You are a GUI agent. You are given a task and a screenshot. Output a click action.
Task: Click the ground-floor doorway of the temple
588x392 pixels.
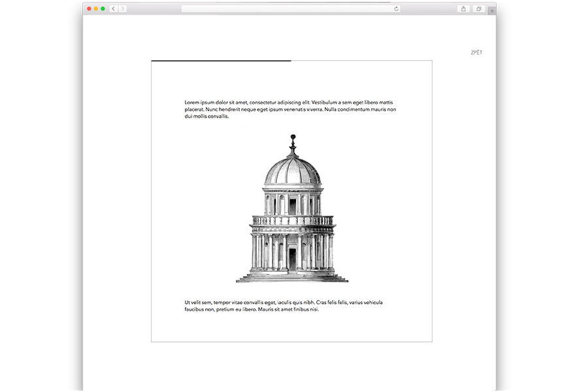click(x=292, y=259)
